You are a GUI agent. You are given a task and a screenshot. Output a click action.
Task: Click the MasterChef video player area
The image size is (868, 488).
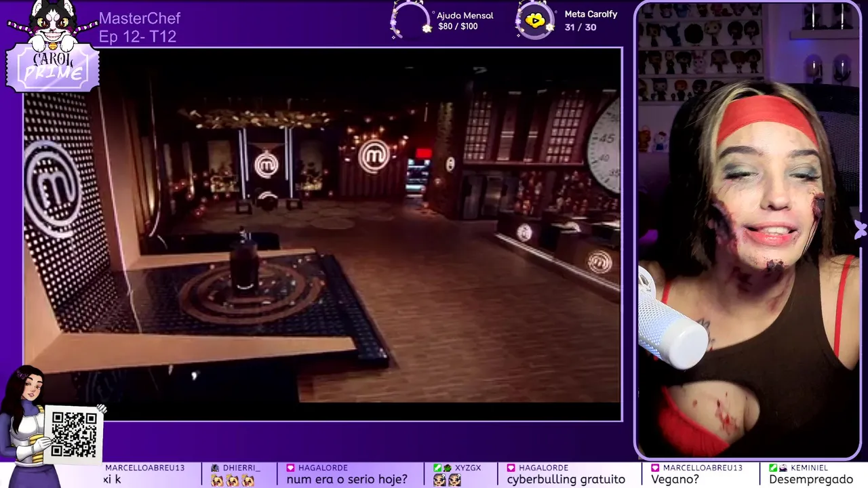coord(323,234)
